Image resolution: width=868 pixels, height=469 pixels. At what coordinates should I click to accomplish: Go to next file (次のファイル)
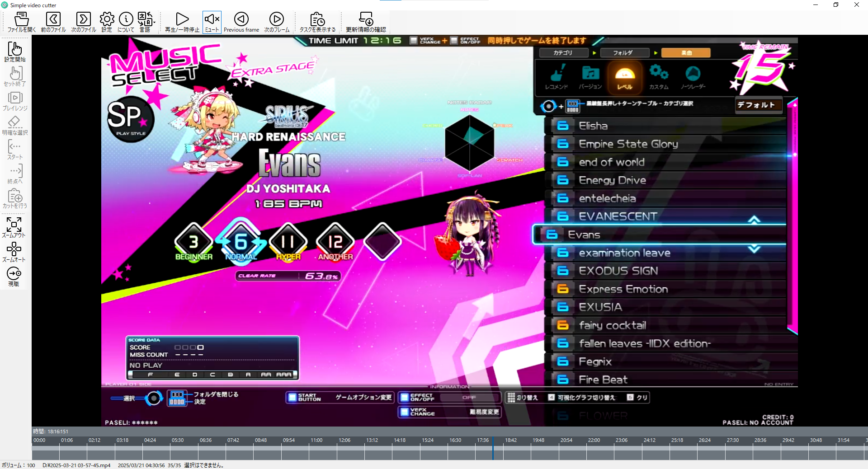[84, 22]
